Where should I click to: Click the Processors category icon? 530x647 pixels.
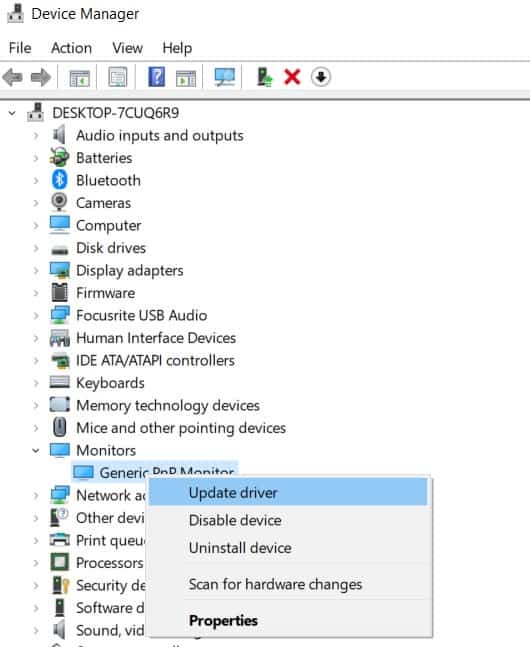(59, 562)
